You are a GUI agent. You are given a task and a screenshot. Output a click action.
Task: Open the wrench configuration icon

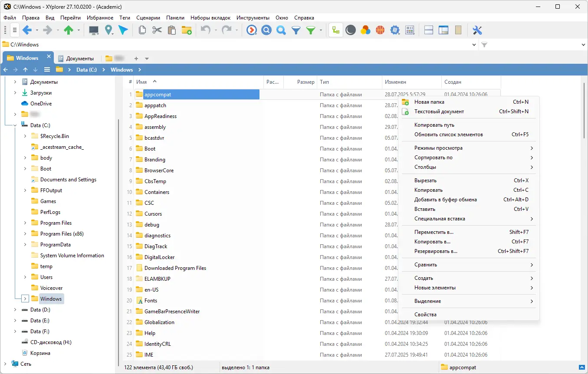477,30
